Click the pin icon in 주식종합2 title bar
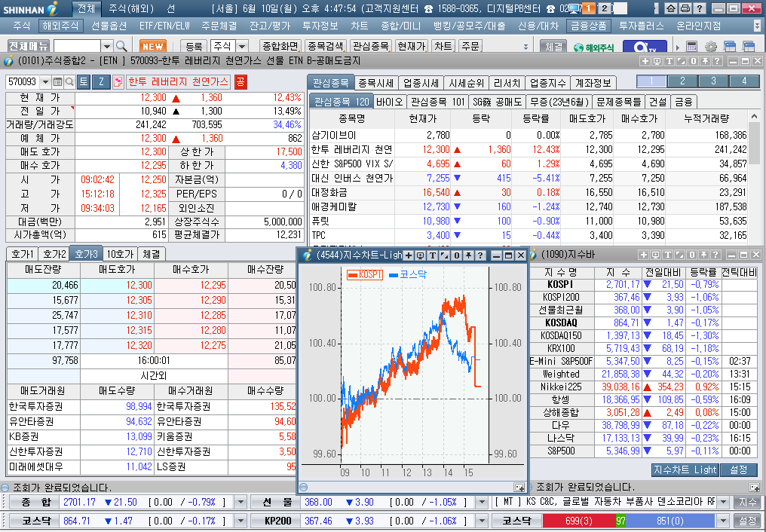766x532 pixels. tap(705, 61)
